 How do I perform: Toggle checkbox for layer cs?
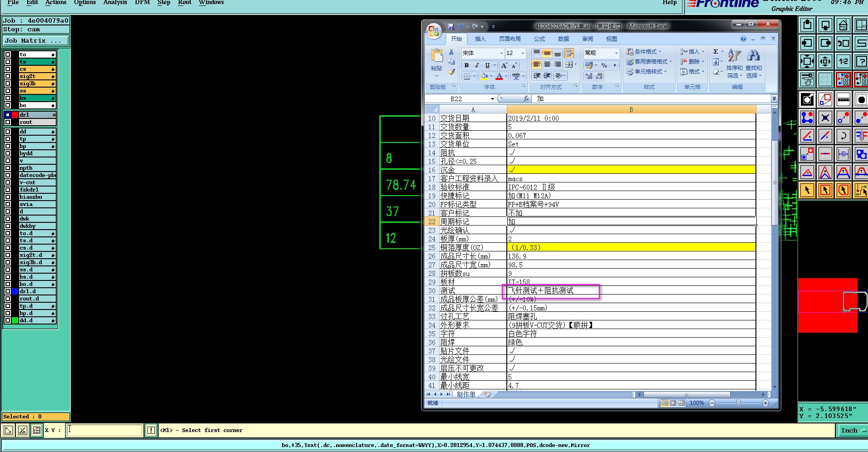tap(8, 69)
